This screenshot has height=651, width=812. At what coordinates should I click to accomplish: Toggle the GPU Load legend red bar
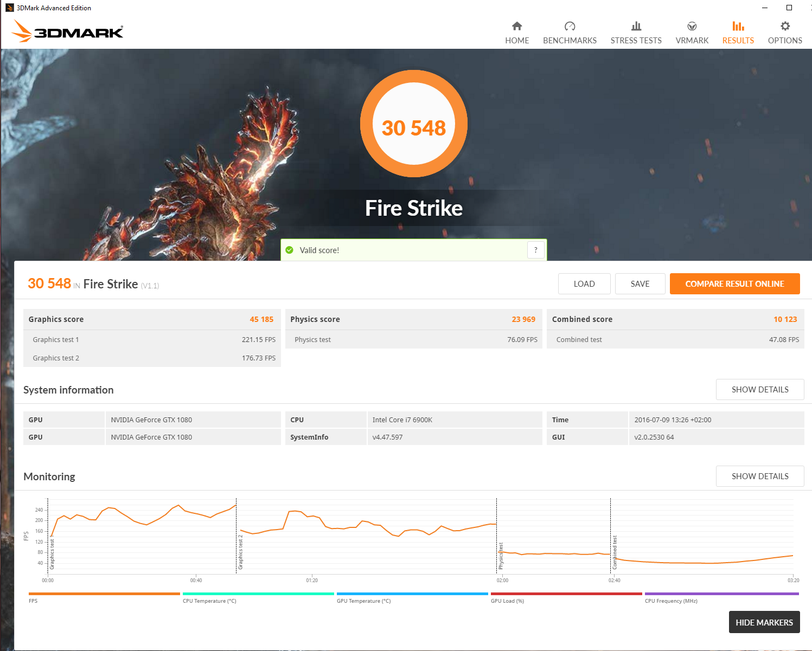coord(566,594)
